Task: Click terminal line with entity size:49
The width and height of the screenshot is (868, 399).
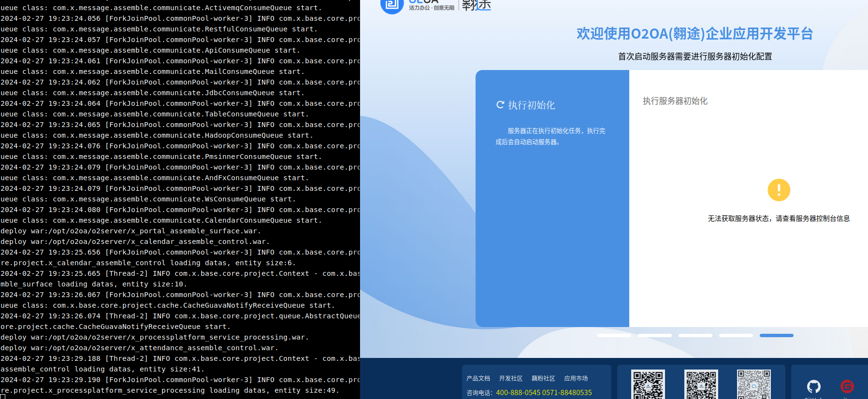Action: (170, 390)
